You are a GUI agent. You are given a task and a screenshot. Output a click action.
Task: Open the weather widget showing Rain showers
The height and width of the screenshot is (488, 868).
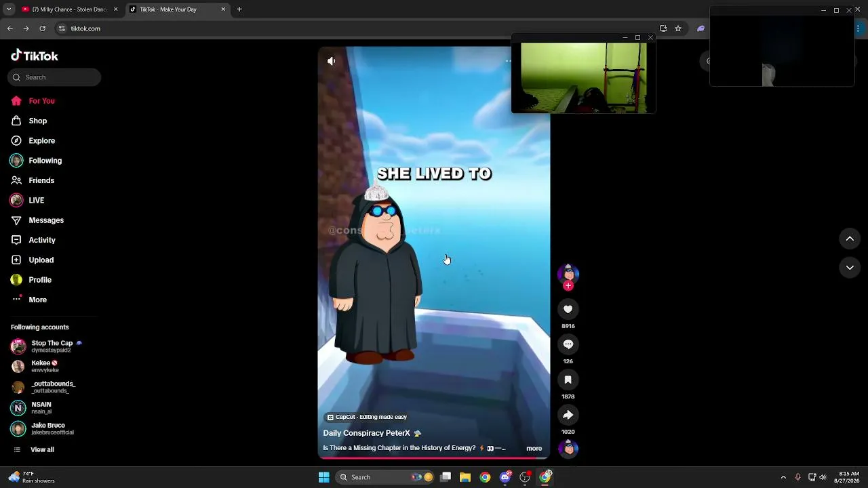click(x=33, y=477)
